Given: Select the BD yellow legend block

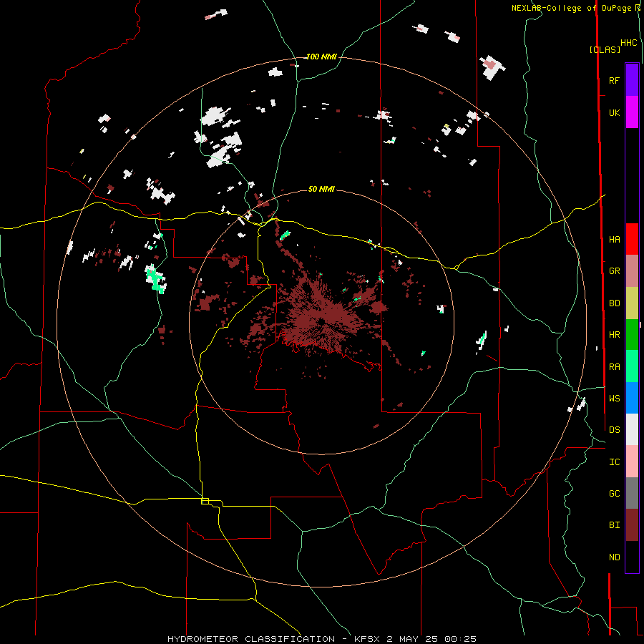Looking at the screenshot, I should [632, 303].
